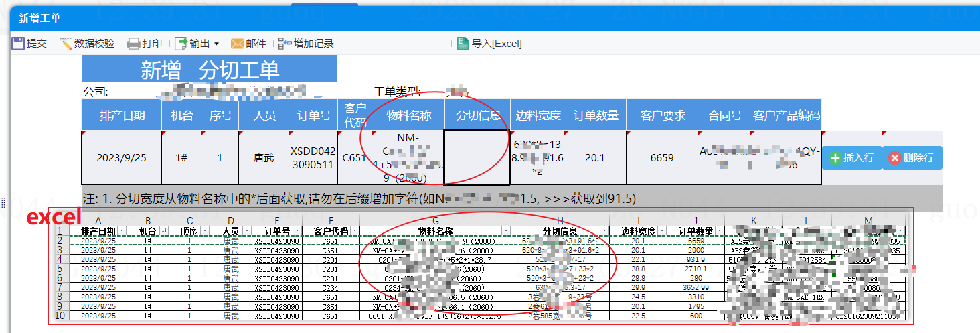Viewport: 980px width, 333px height.
Task: Select Excel row 5 header
Action: point(60,269)
